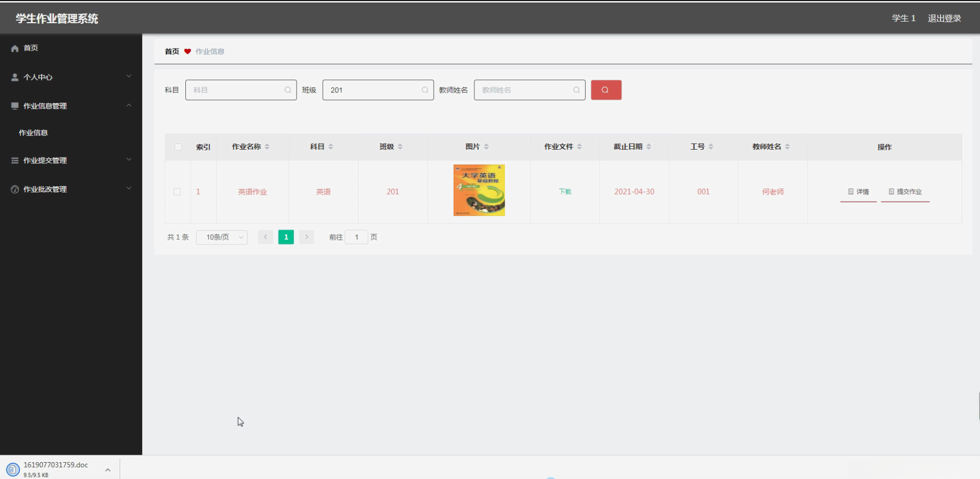Click the 001 工号 cell
980x479 pixels.
coord(704,192)
